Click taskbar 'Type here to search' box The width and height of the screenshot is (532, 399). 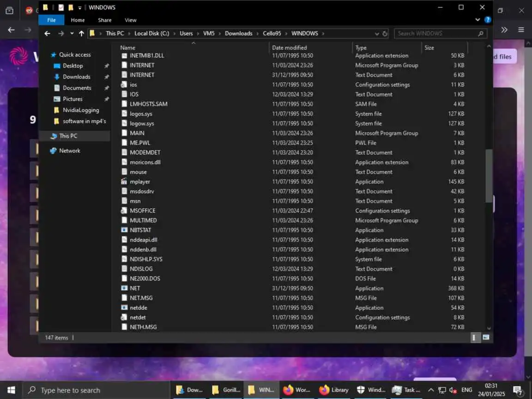point(96,390)
